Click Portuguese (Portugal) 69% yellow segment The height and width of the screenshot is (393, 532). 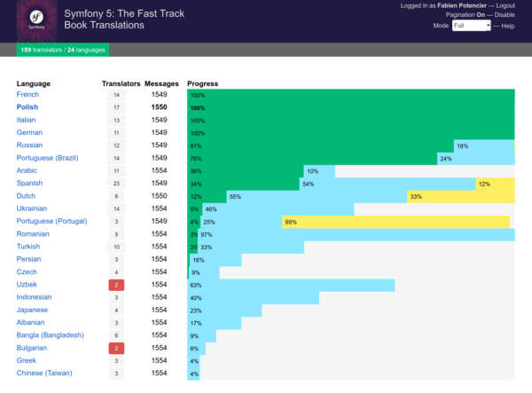(395, 222)
